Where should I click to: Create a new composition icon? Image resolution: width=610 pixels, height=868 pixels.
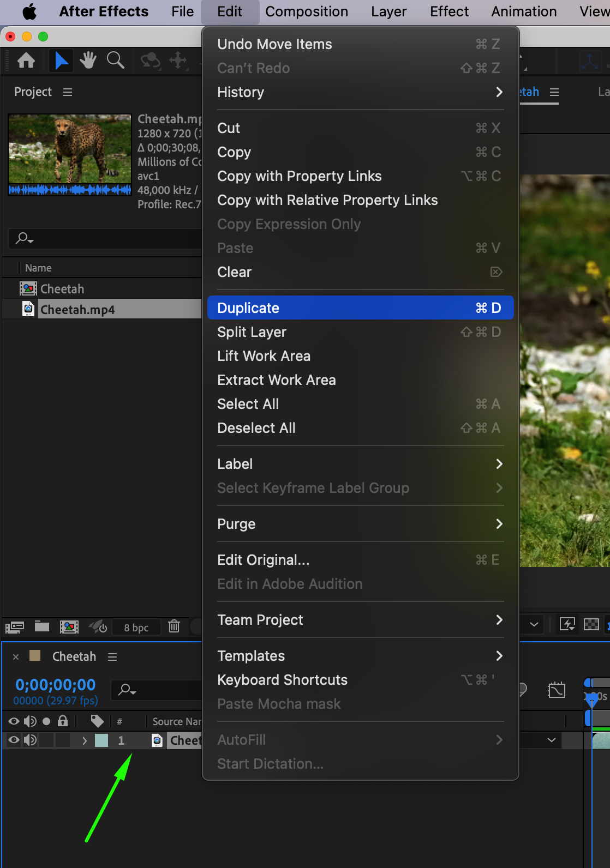69,627
